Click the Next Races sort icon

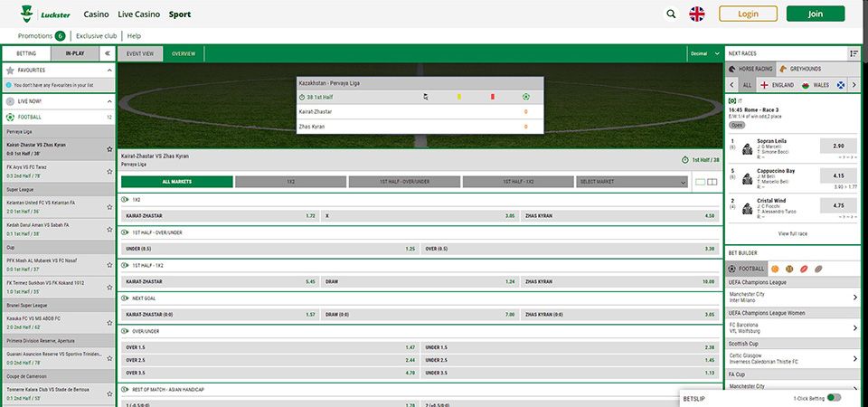point(854,53)
